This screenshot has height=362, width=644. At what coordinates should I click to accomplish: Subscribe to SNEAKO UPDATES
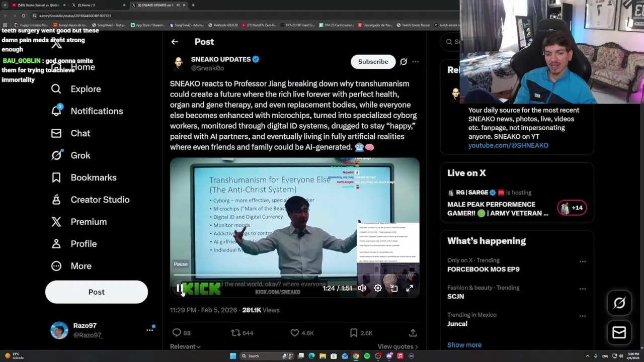(373, 61)
